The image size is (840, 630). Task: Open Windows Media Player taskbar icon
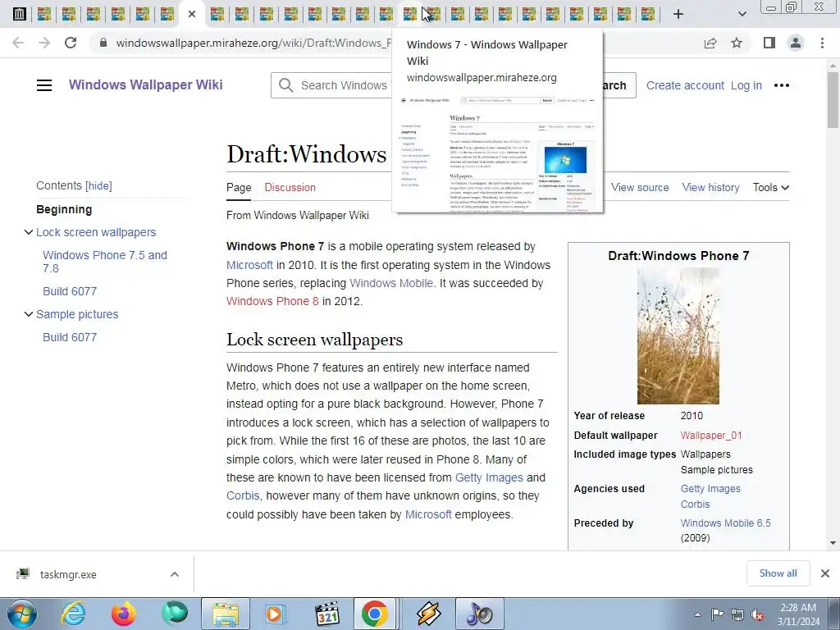tap(276, 614)
